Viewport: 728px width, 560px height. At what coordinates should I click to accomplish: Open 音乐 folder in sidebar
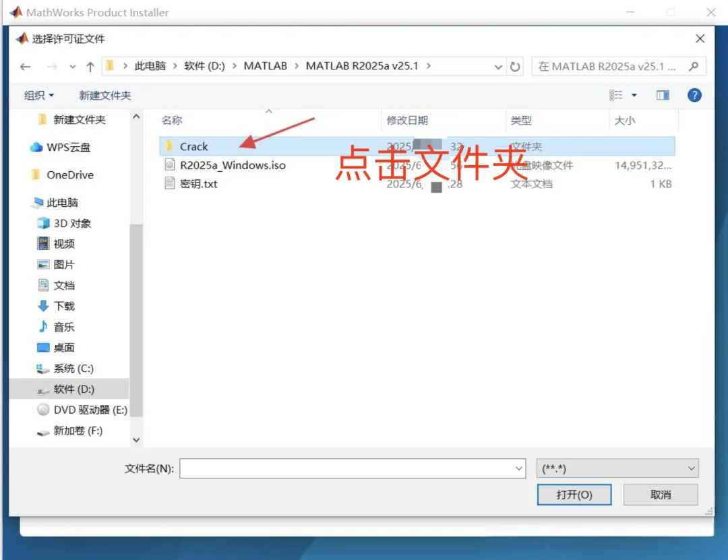click(x=63, y=327)
